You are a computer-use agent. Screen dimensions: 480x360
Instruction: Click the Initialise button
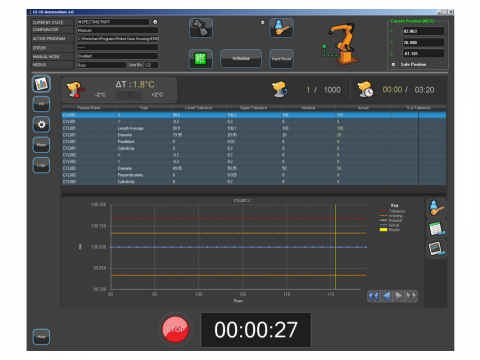tap(241, 58)
